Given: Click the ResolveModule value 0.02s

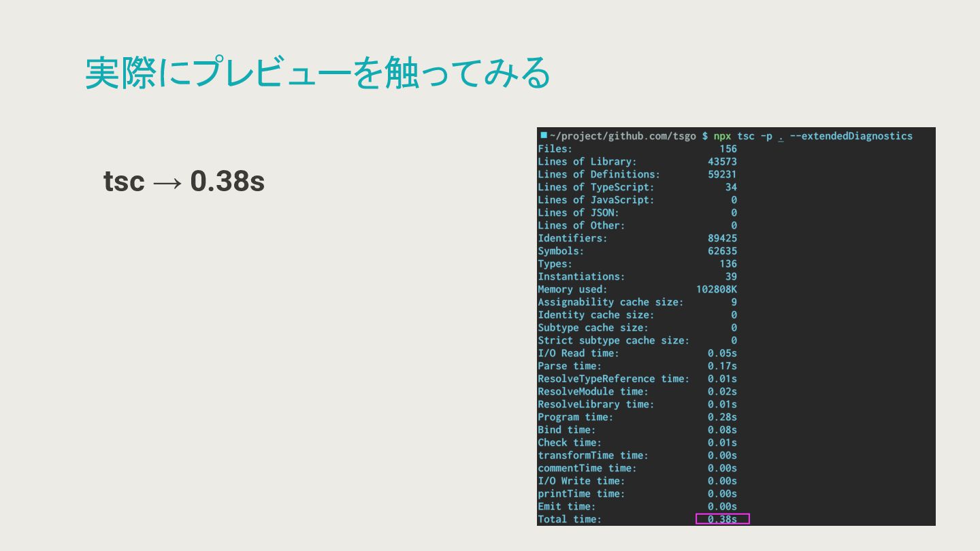Looking at the screenshot, I should tap(722, 391).
